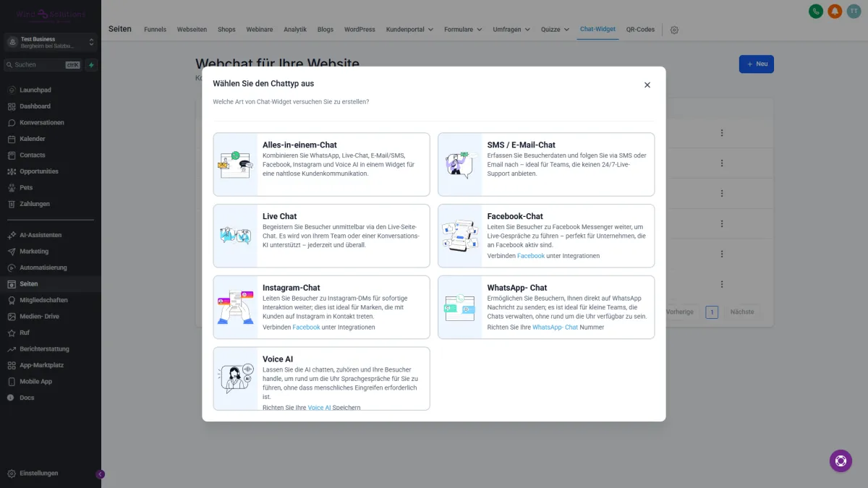This screenshot has width=868, height=488.
Task: Click the WhatsApp- Chat illustration icon
Action: [x=460, y=307]
